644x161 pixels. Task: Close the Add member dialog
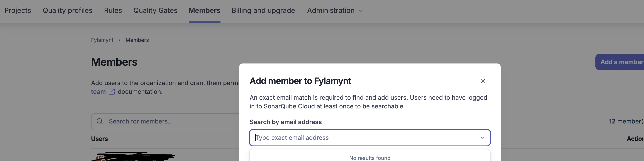483,81
